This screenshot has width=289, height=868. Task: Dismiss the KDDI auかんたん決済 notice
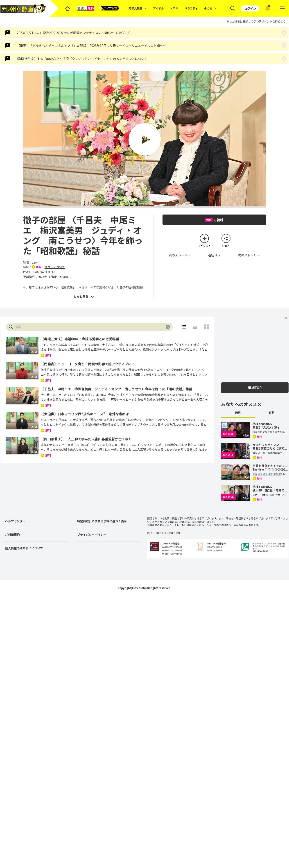click(x=284, y=59)
